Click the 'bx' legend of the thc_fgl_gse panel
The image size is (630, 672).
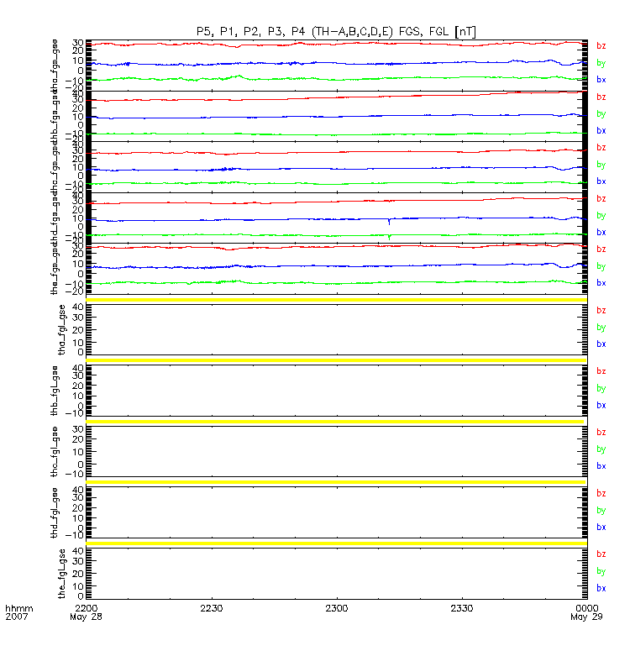(601, 466)
